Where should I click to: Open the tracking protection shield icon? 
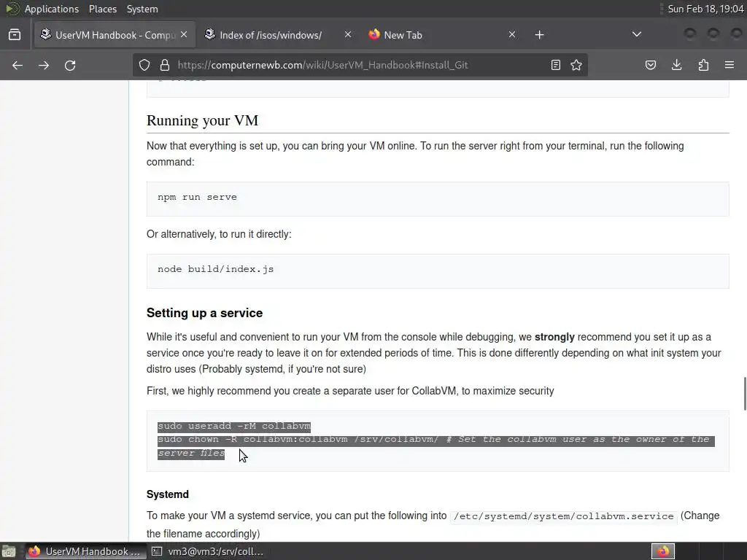click(144, 65)
